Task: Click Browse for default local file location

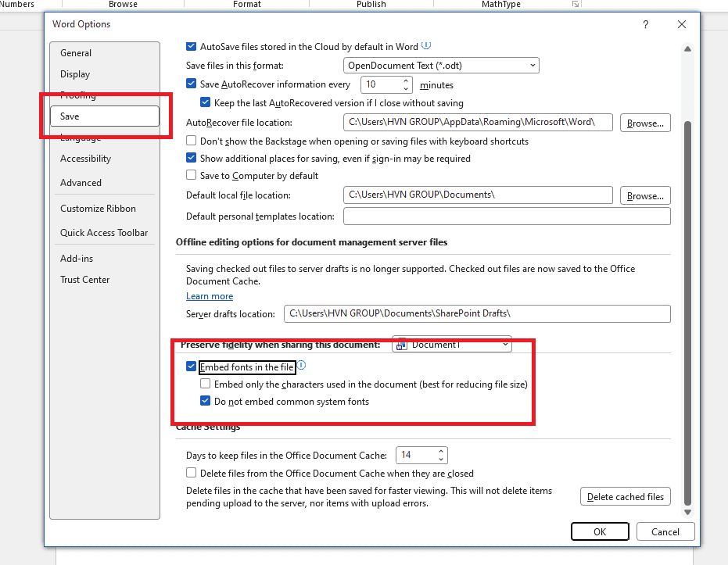Action: click(645, 195)
